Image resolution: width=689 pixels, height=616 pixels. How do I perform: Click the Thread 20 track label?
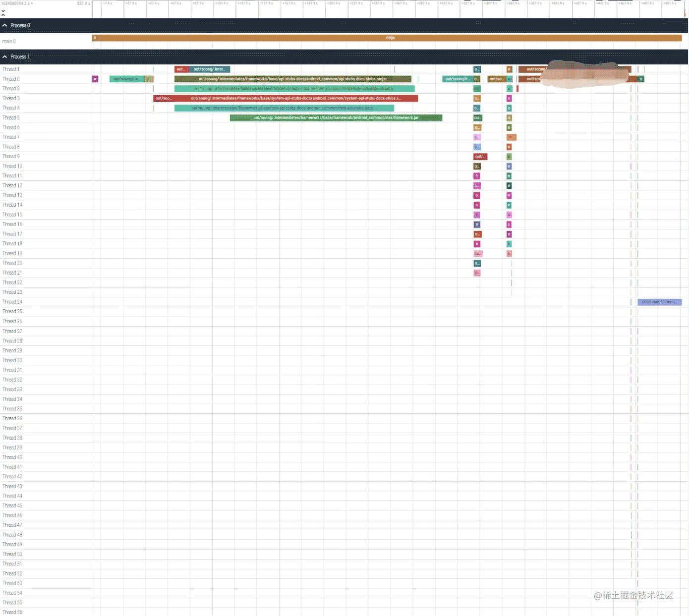[12, 263]
